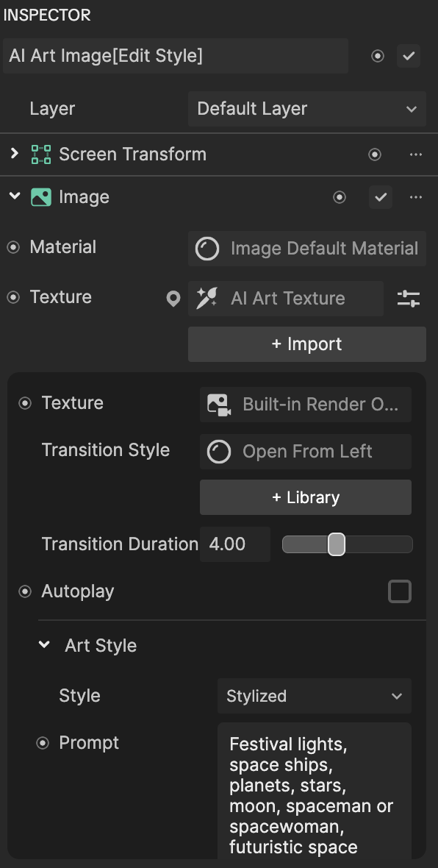Collapse the Image component section
This screenshot has height=868, width=438.
pyautogui.click(x=15, y=196)
